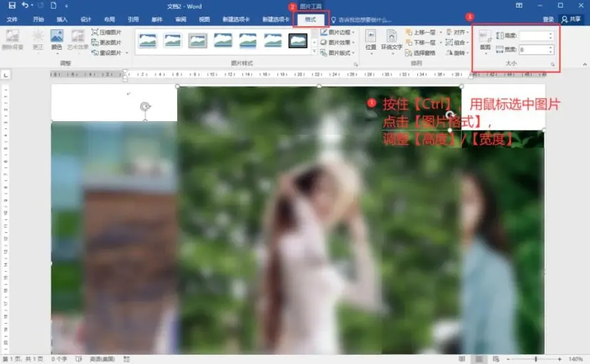590x364 pixels.
Task: Click the page count status text
Action: point(23,359)
